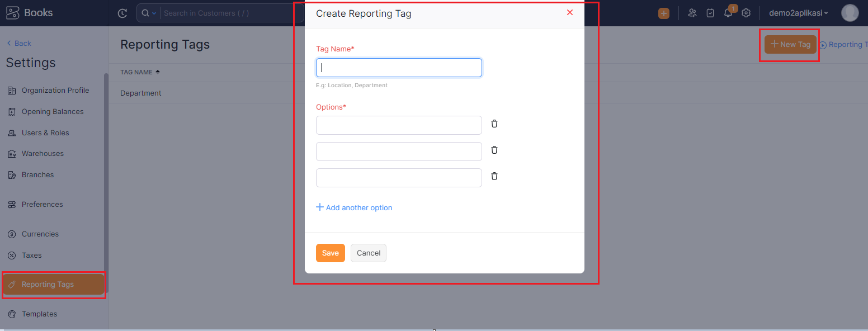
Task: Go to Organization Profile settings
Action: [55, 91]
